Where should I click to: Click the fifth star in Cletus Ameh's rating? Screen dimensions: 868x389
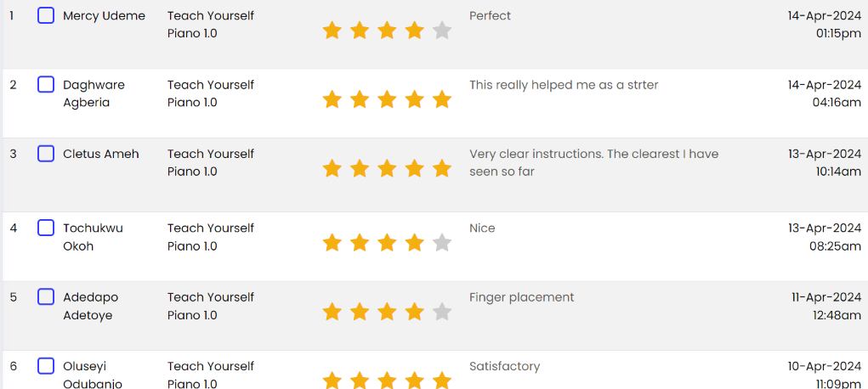click(x=441, y=169)
